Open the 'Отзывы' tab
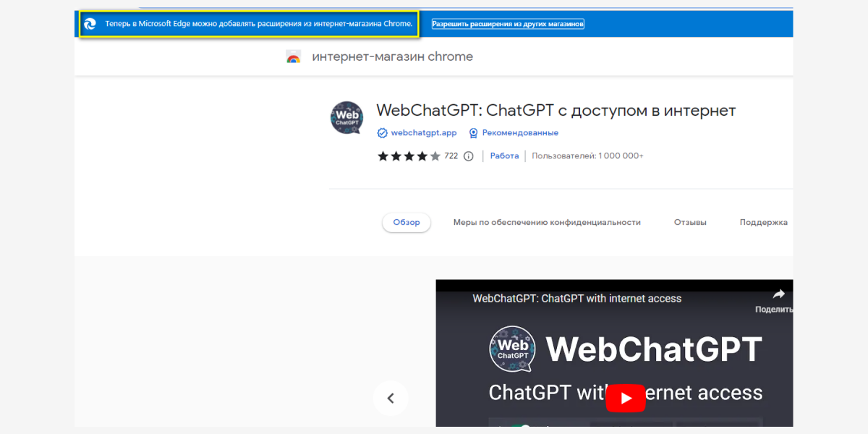 point(690,223)
